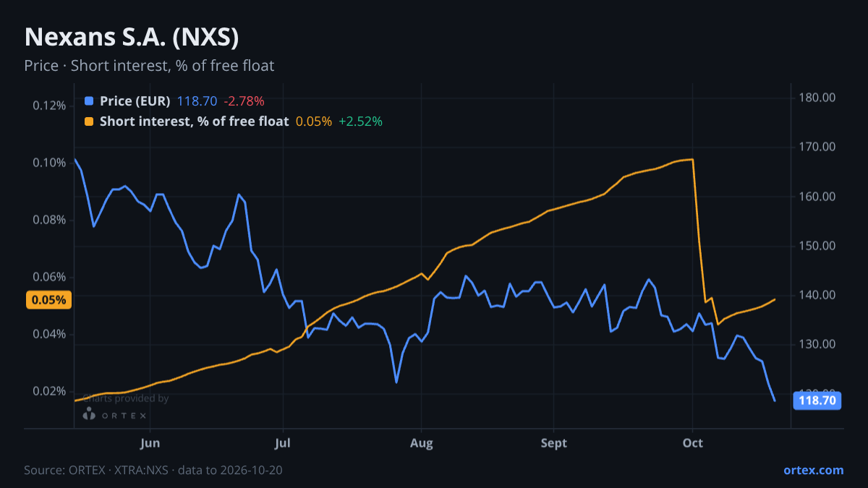Click the source line ORTEX · XTRA:NXS footer text
The image size is (868, 488).
point(153,470)
